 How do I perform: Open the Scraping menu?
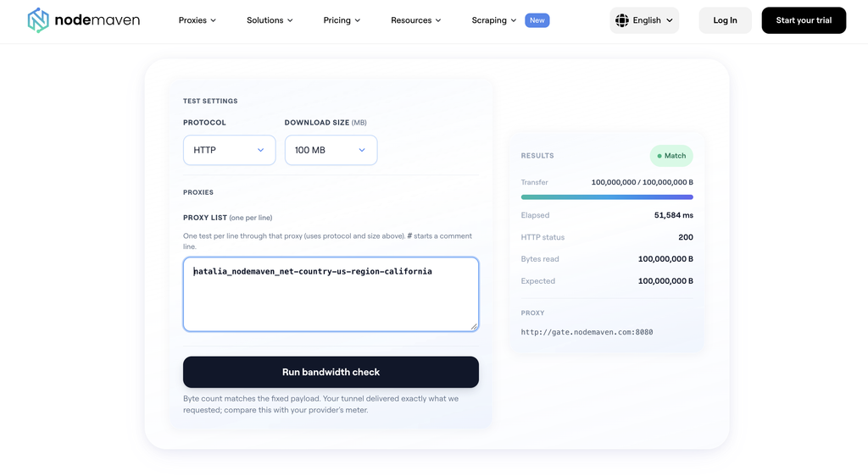(x=494, y=20)
